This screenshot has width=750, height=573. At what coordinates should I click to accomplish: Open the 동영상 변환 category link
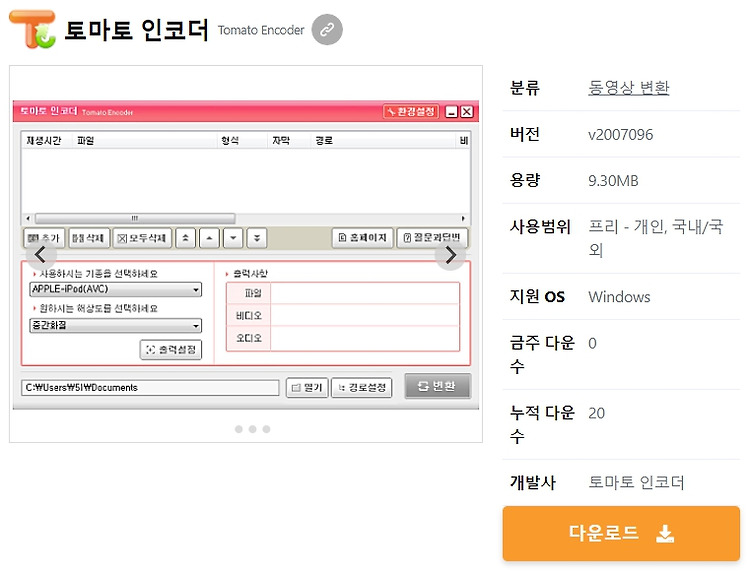pos(628,88)
